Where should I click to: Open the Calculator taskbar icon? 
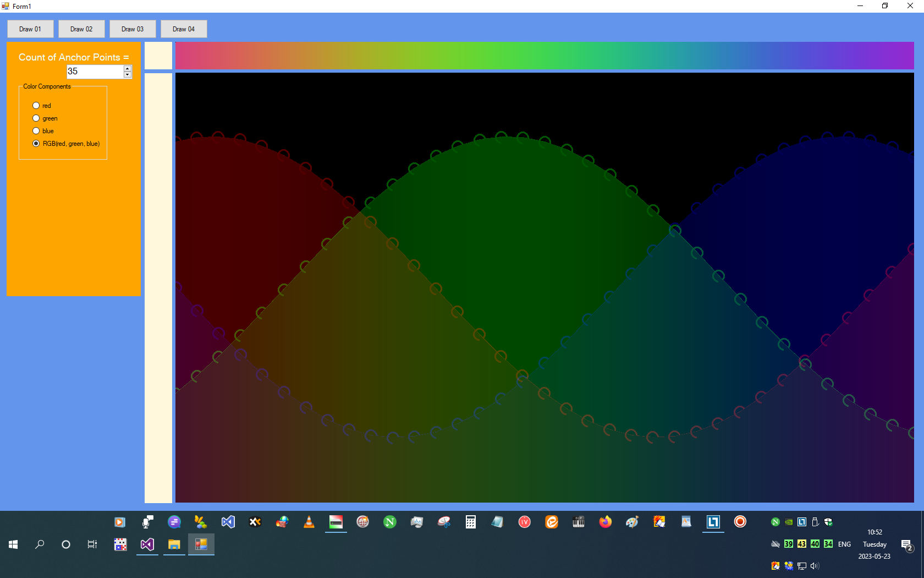pyautogui.click(x=471, y=522)
